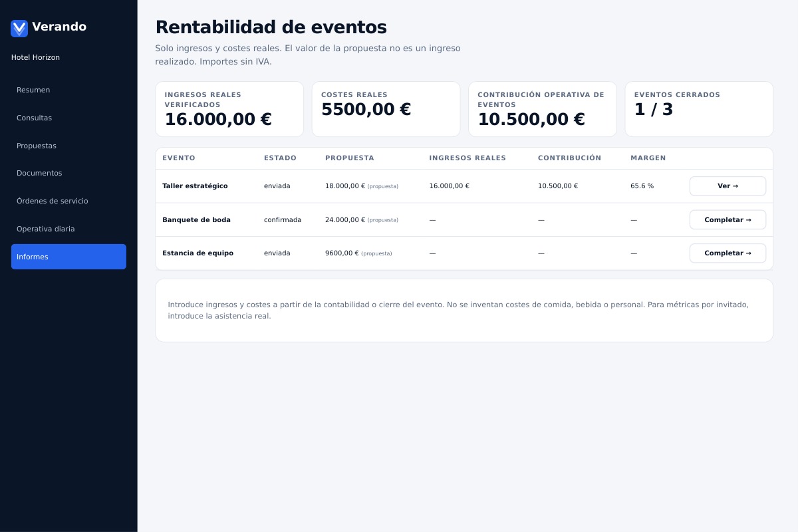The width and height of the screenshot is (798, 532).
Task: Click the 1 / 3 eventos cerrados value
Action: (654, 110)
